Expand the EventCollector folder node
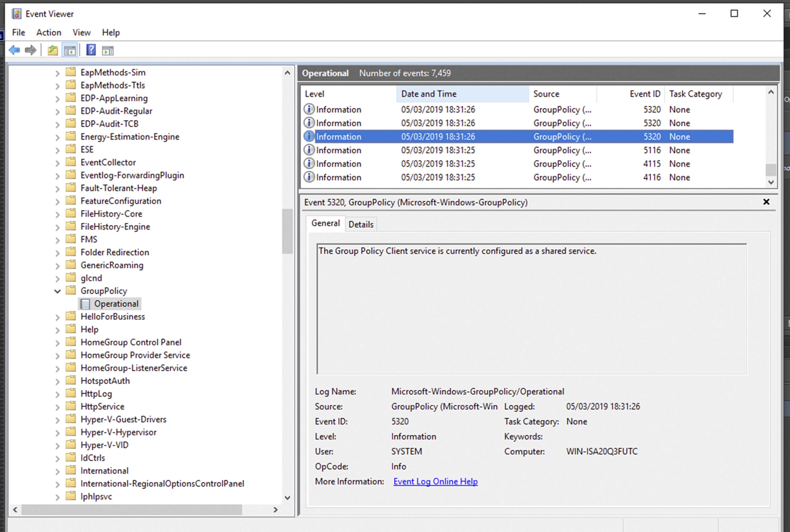Image resolution: width=790 pixels, height=532 pixels. [x=57, y=163]
